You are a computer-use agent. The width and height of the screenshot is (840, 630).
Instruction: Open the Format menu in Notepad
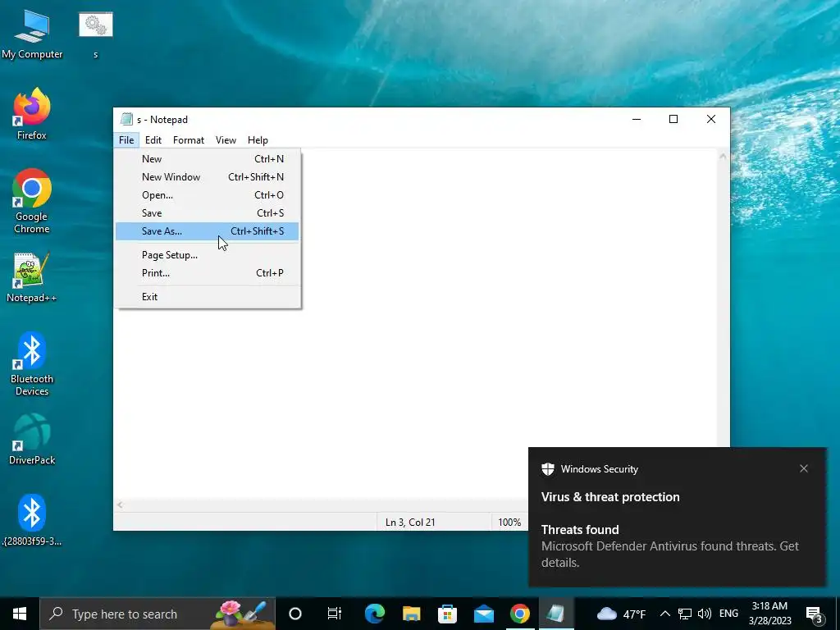click(189, 140)
